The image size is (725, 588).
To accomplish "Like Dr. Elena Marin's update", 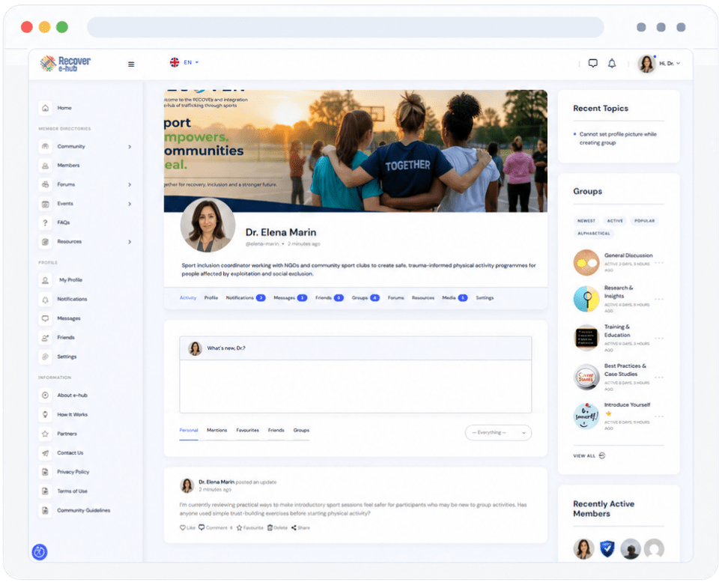I will 187,528.
